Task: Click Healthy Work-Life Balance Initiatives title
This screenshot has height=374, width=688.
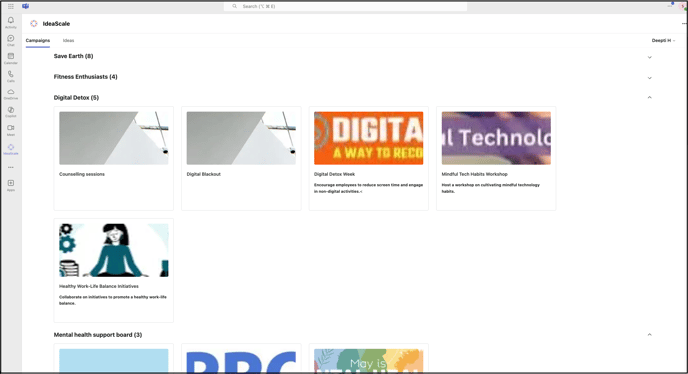Action: (x=99, y=286)
